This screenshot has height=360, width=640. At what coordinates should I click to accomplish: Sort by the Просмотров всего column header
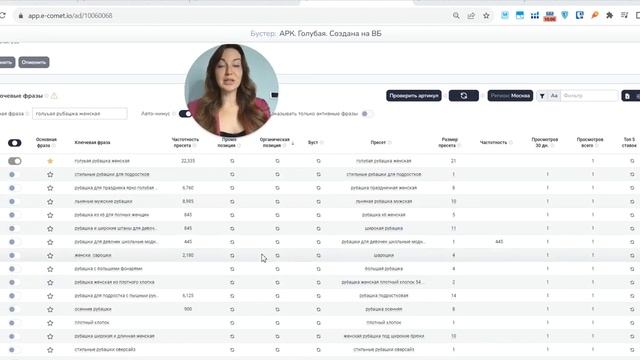pos(590,142)
